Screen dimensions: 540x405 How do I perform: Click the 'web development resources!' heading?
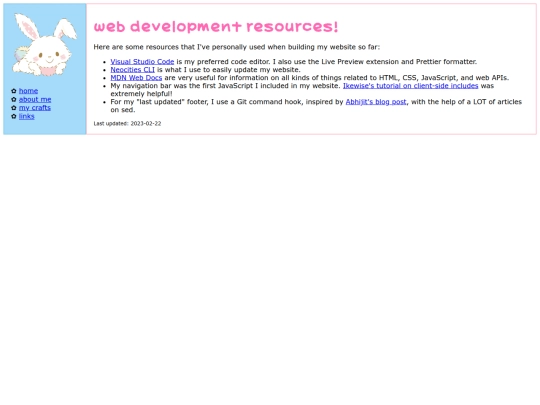pyautogui.click(x=216, y=27)
